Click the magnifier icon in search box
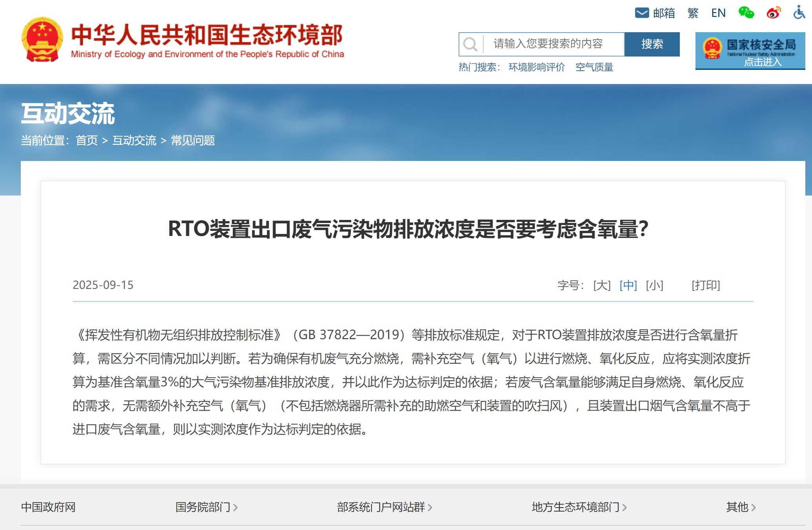Image resolution: width=812 pixels, height=530 pixels. click(x=470, y=44)
